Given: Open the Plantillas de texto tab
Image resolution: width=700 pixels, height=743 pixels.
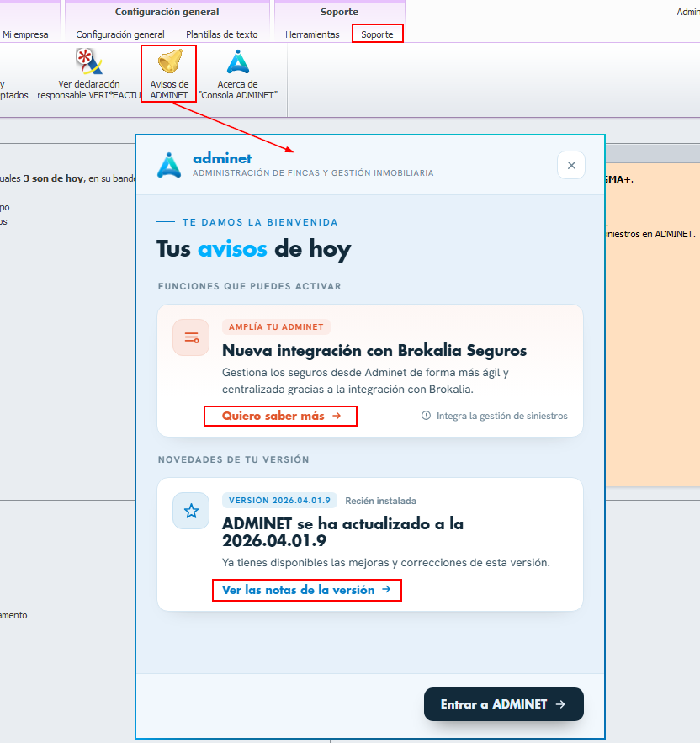Looking at the screenshot, I should tap(222, 34).
